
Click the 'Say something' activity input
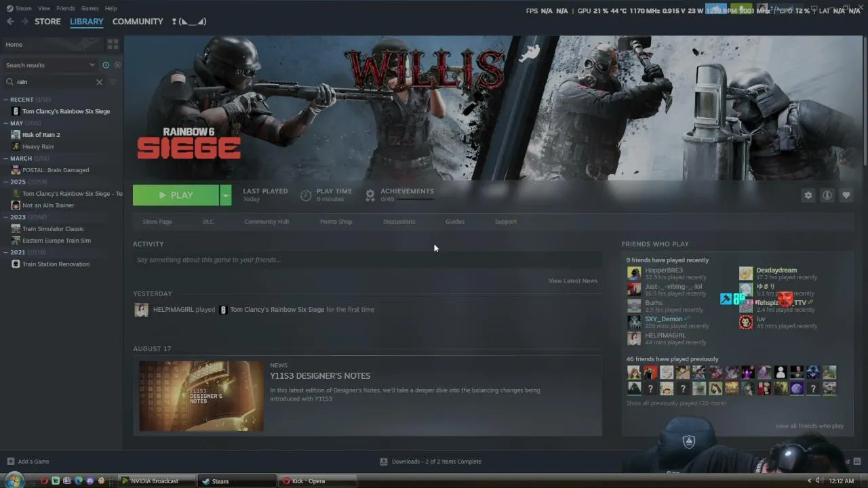368,260
